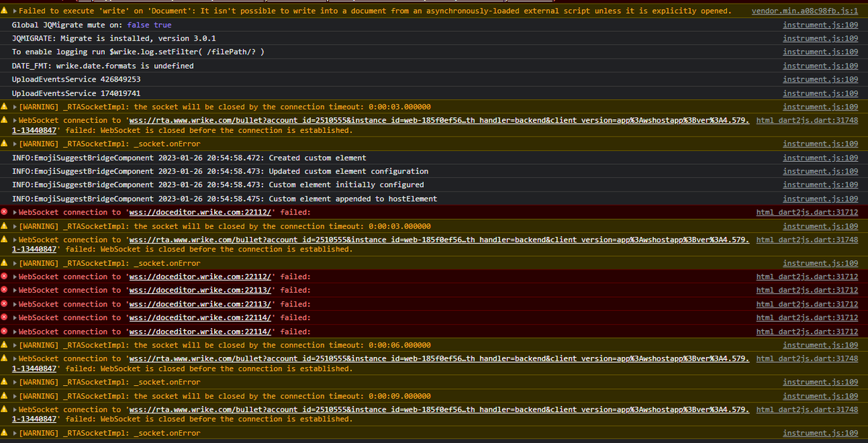The height and width of the screenshot is (443, 868).
Task: Open the vendor.min.a08c98fb.js:1 source link
Action: (805, 11)
